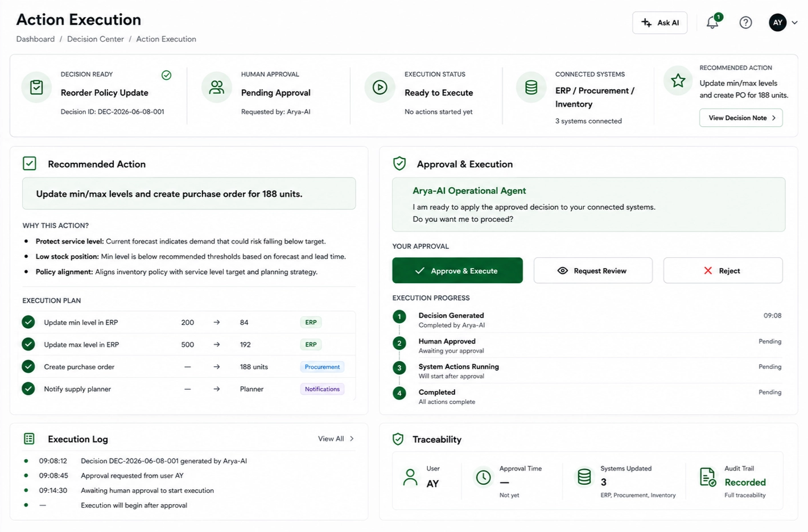Screen dimensions: 808x532
Task: Open View Decision Note
Action: pos(741,118)
